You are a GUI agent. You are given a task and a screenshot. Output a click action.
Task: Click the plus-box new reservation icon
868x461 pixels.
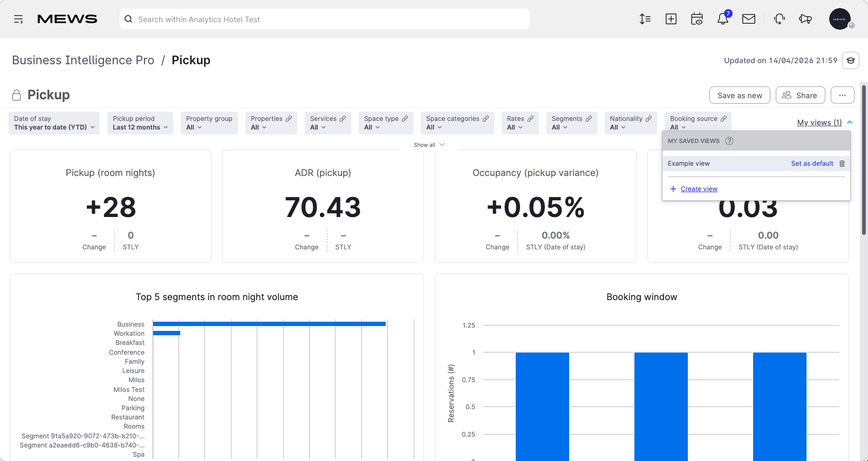(671, 19)
